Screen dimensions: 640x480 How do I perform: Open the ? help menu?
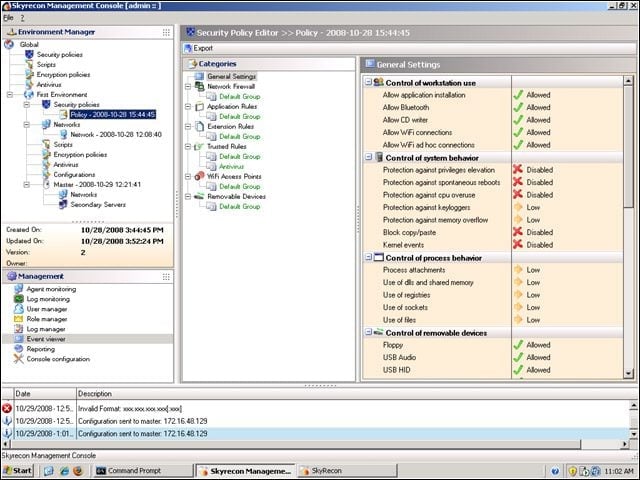[x=22, y=18]
